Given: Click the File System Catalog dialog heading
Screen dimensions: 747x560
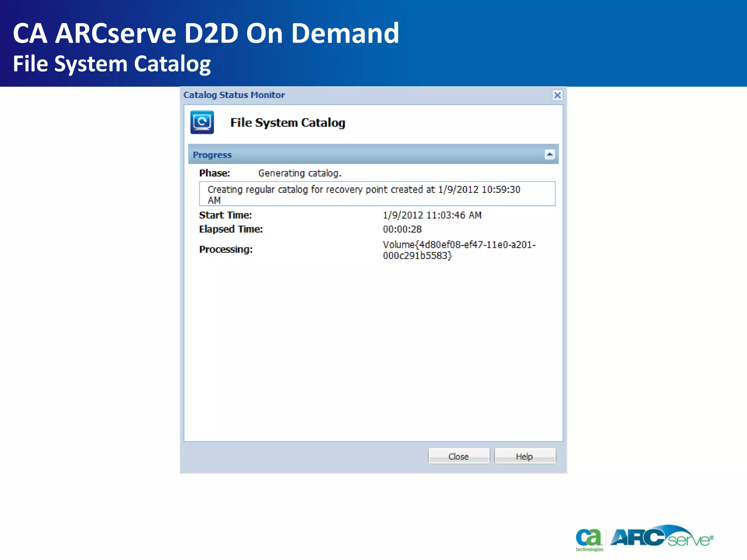Looking at the screenshot, I should tap(288, 123).
